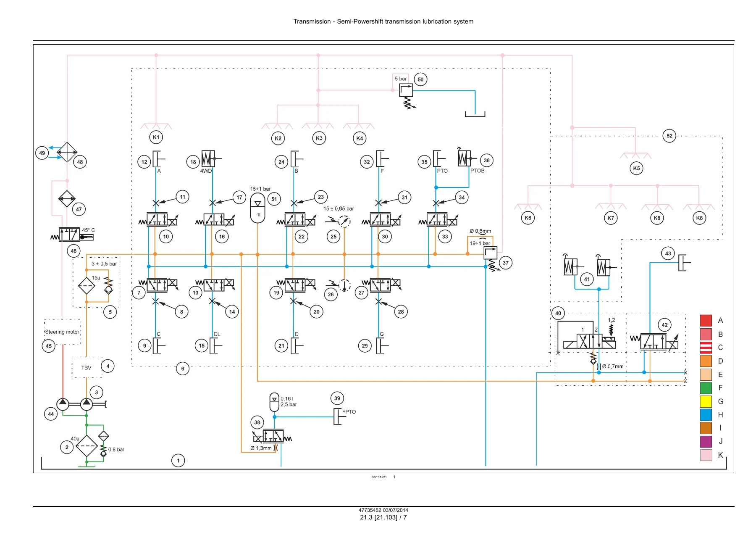Click the red legend swatch A
The height and width of the screenshot is (535, 756).
click(706, 320)
